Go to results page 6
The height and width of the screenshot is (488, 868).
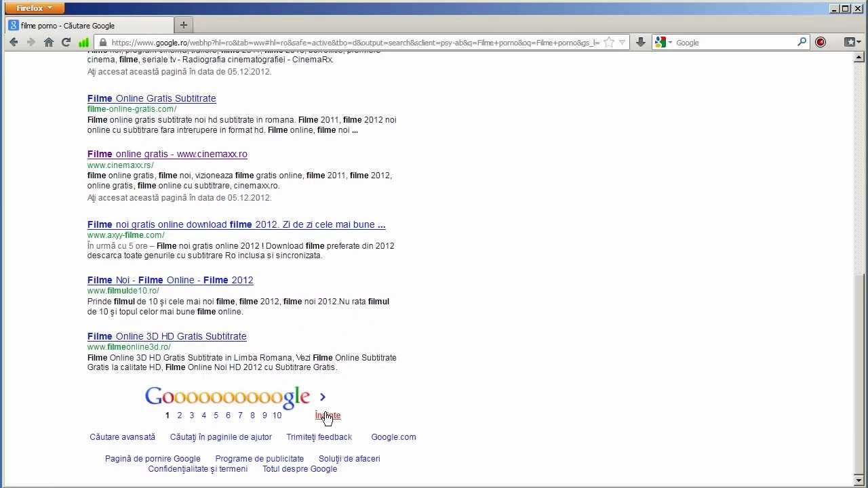pos(228,415)
